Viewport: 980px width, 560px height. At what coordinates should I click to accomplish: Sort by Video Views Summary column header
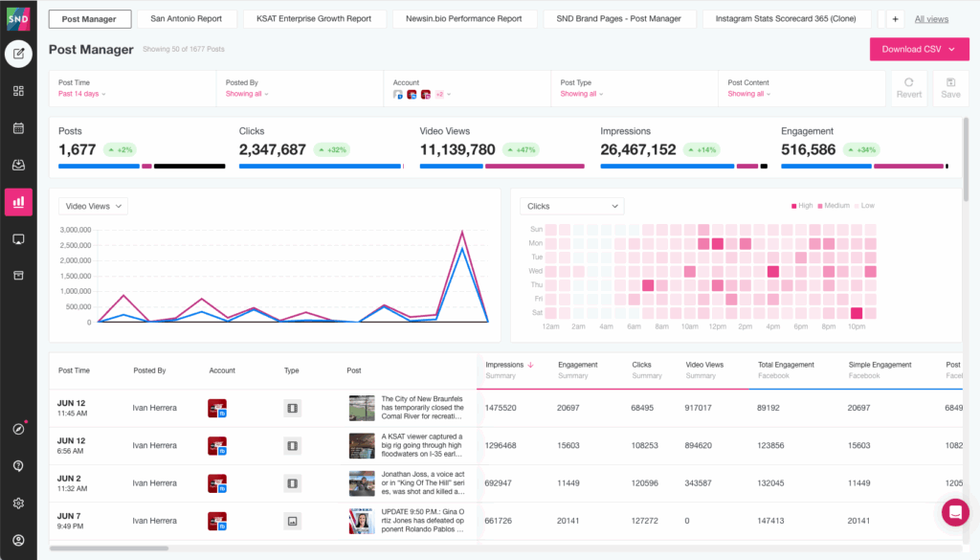coord(704,370)
